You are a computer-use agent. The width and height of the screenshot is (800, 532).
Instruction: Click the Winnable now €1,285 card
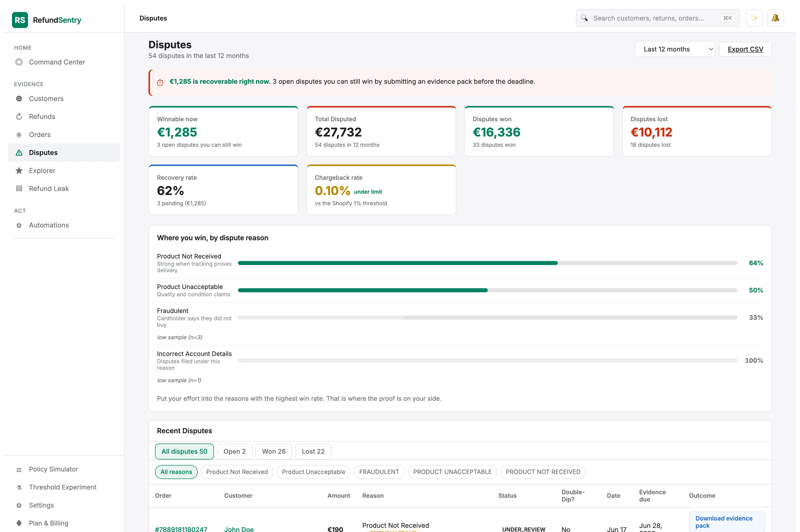click(223, 132)
